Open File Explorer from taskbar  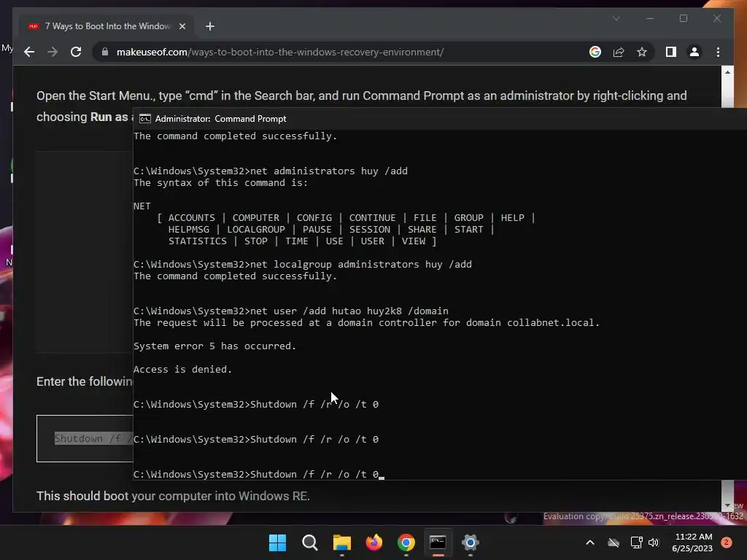[x=341, y=542]
